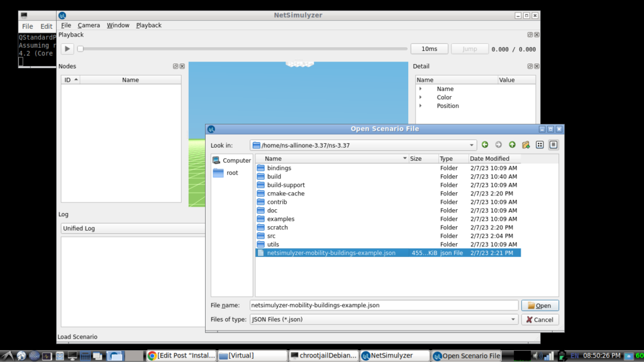Open the Look in folder dropdown
The width and height of the screenshot is (644, 362).
point(472,144)
